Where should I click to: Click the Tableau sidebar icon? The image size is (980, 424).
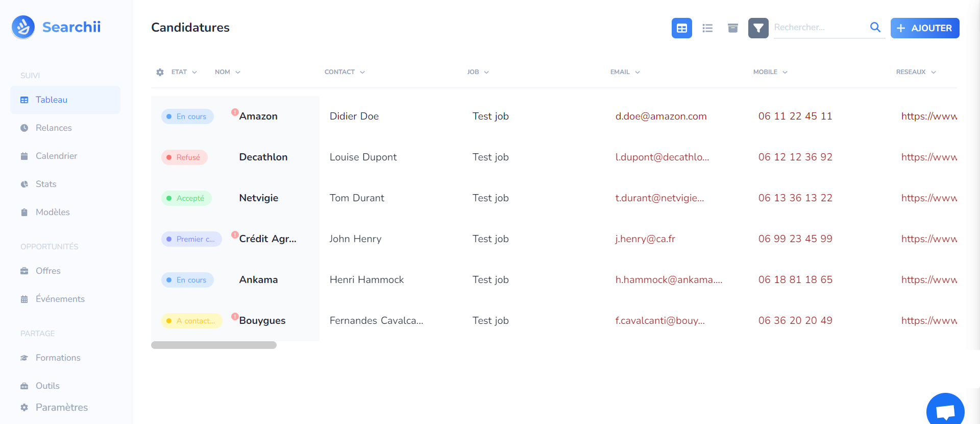pos(24,100)
